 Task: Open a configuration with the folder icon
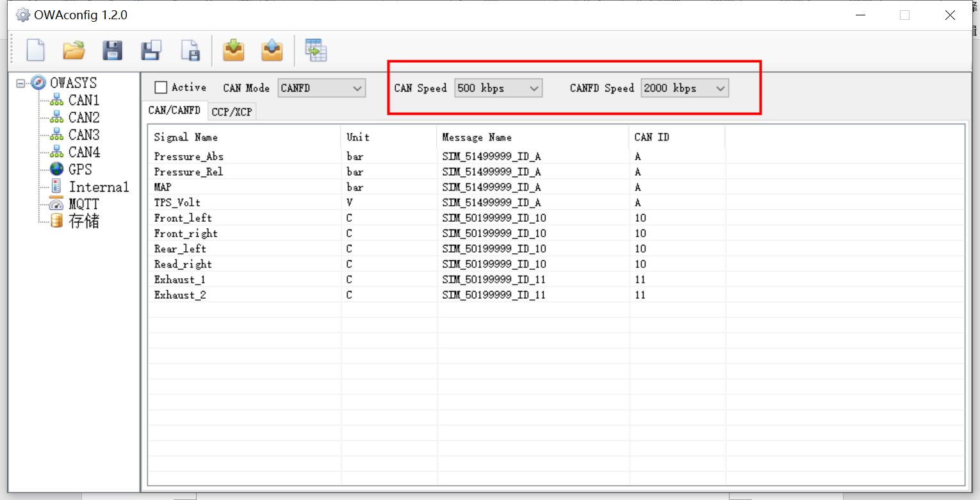click(74, 50)
